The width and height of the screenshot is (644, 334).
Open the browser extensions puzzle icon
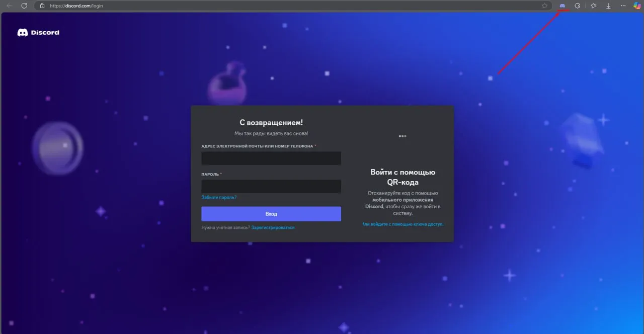578,6
